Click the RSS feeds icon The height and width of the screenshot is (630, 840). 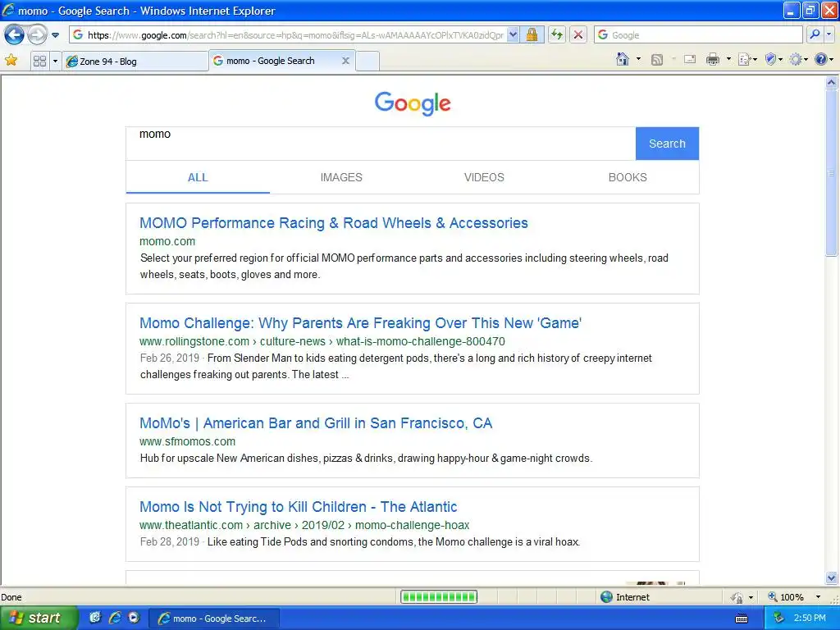coord(657,59)
